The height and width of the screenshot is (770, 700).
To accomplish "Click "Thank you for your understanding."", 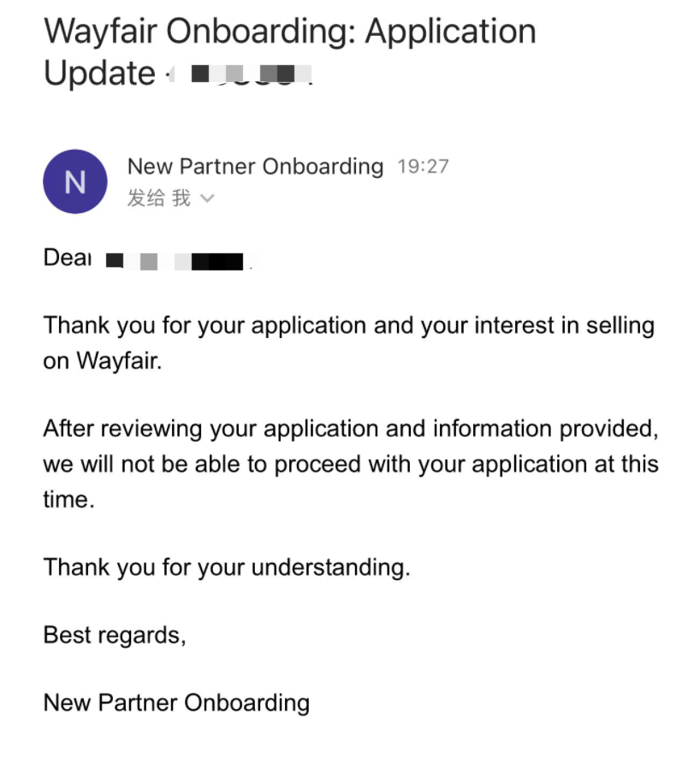I will tap(227, 567).
